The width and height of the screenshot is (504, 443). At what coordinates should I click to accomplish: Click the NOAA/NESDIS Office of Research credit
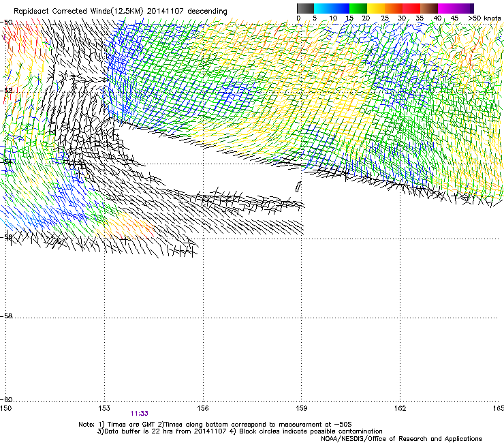401,439
